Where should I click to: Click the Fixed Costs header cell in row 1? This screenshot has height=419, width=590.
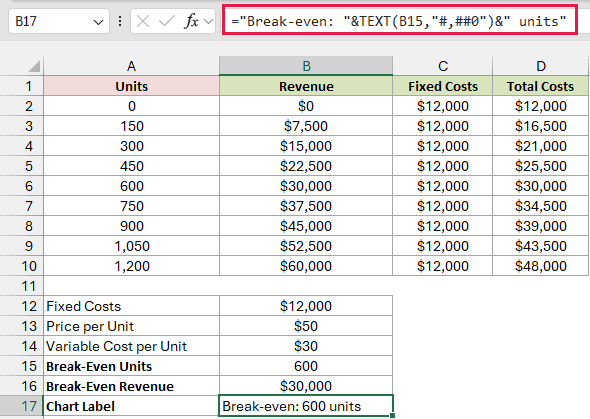(x=442, y=86)
